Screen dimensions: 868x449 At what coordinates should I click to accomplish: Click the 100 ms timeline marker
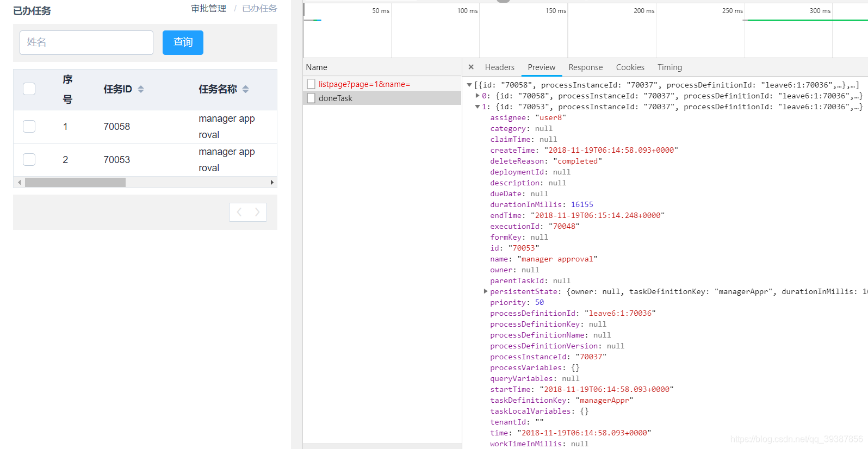(x=467, y=11)
